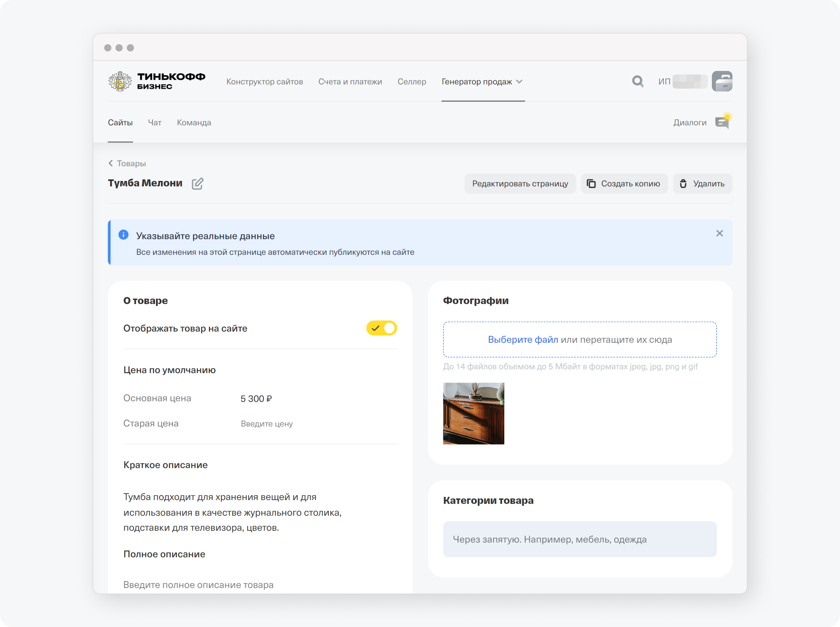This screenshot has width=840, height=627.
Task: Click the file limits hint text
Action: click(x=570, y=366)
